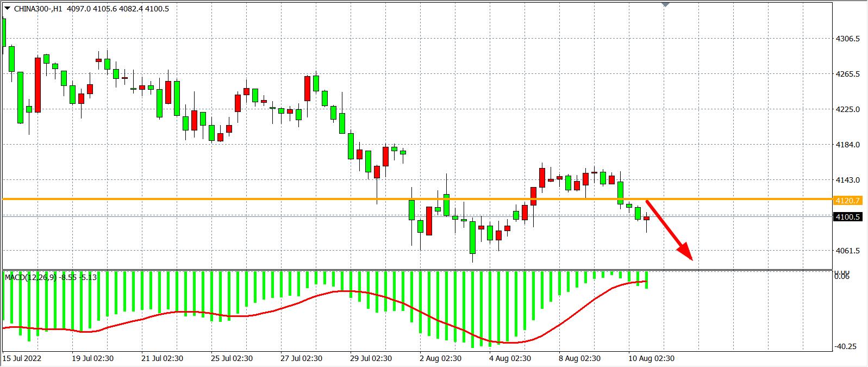The width and height of the screenshot is (868, 367).
Task: Click the 27 Jul 02:30 time label
Action: [301, 358]
